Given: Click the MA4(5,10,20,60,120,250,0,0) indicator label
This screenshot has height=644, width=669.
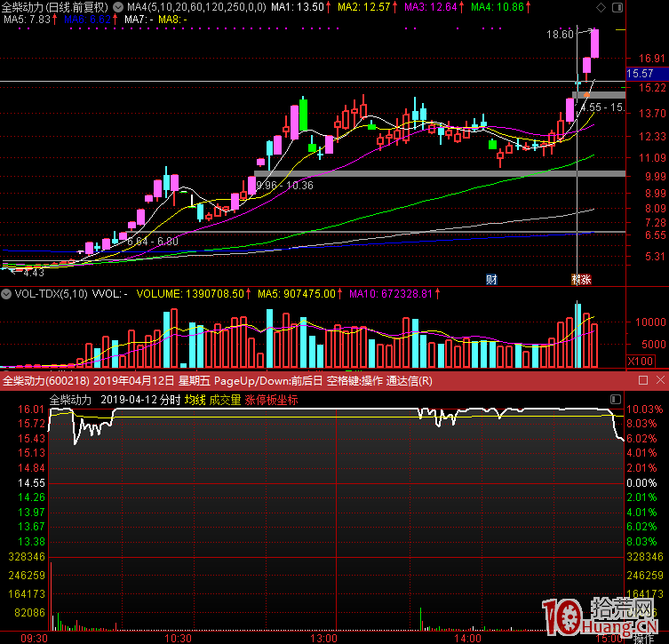Looking at the screenshot, I should (196, 7).
